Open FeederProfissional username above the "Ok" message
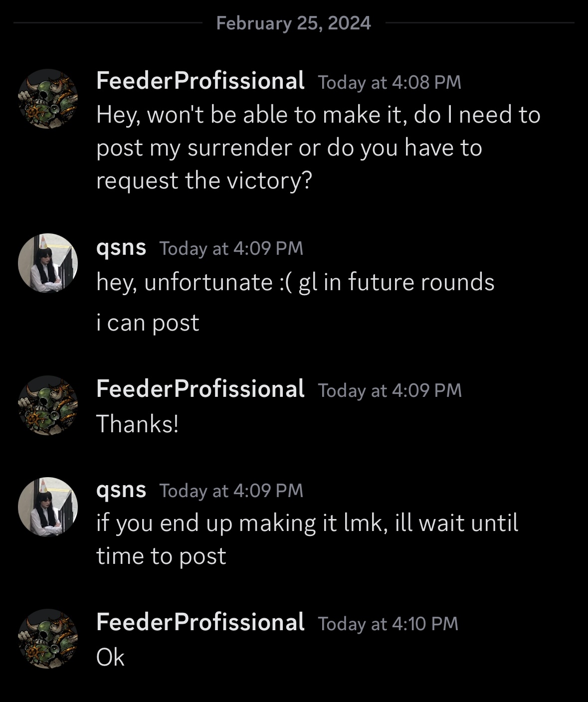Image resolution: width=588 pixels, height=702 pixels. [x=200, y=622]
